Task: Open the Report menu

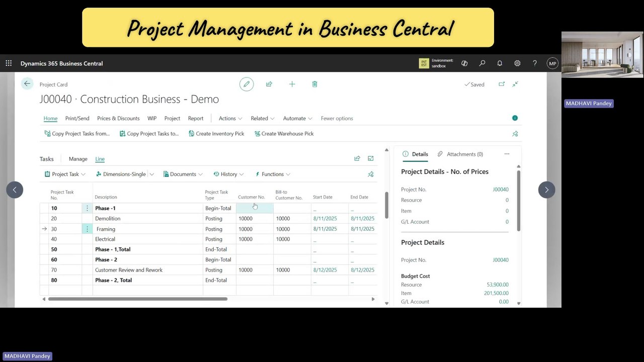Action: (196, 118)
